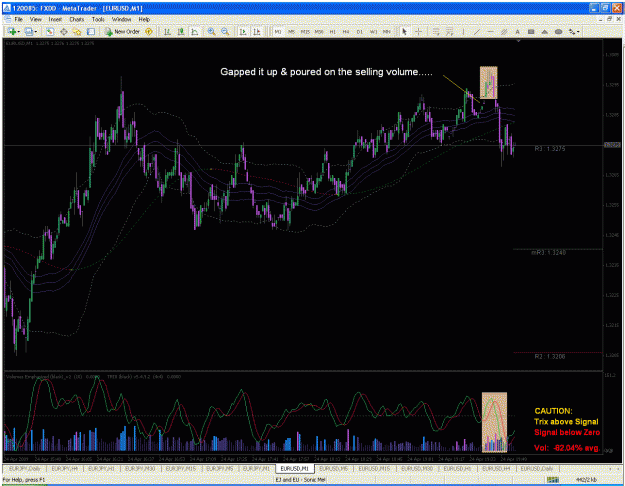Switch to the EURUSD,H4 chart tab

click(496, 468)
